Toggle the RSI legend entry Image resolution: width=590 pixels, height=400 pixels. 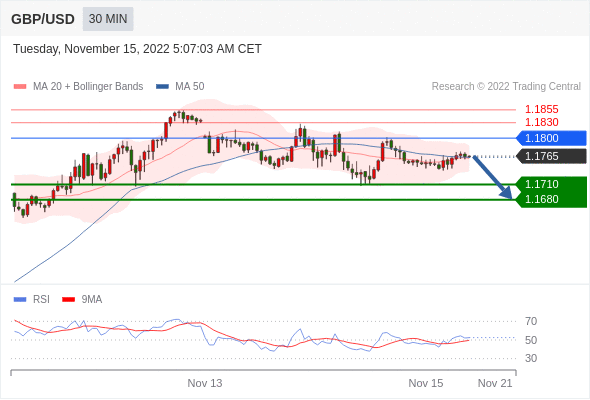(x=31, y=300)
